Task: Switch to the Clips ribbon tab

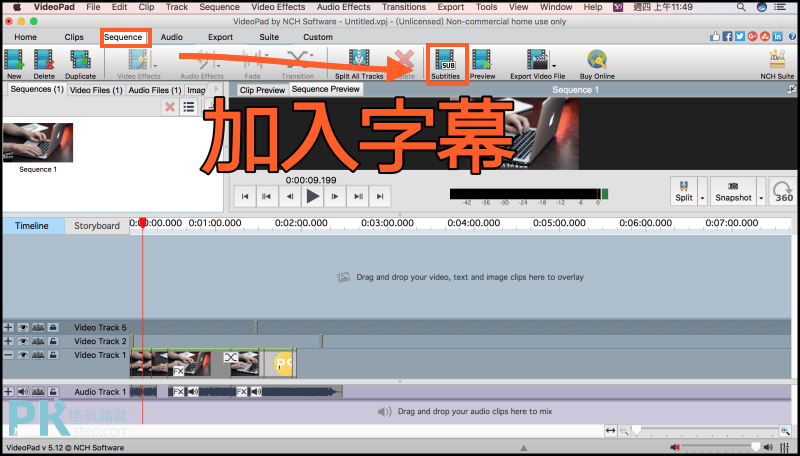Action: [74, 37]
